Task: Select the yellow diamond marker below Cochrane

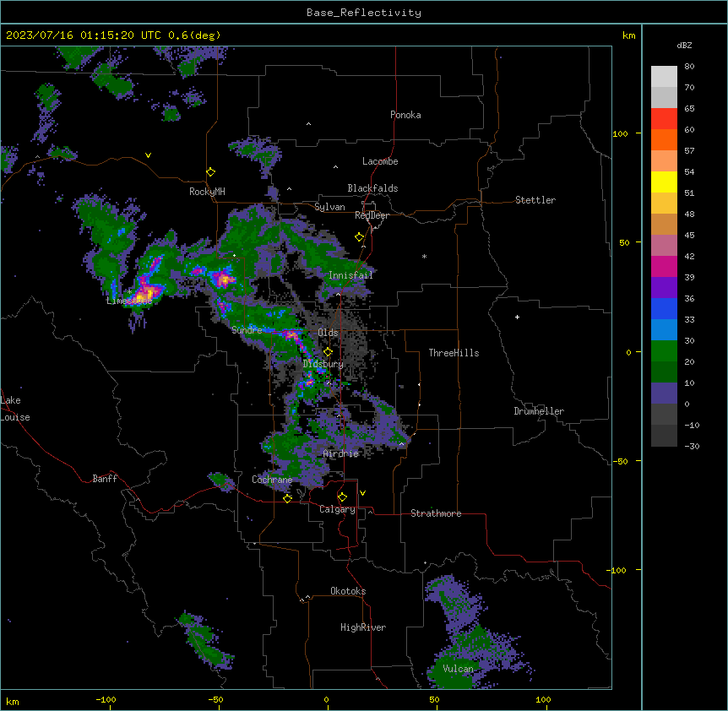Action: pos(287,498)
